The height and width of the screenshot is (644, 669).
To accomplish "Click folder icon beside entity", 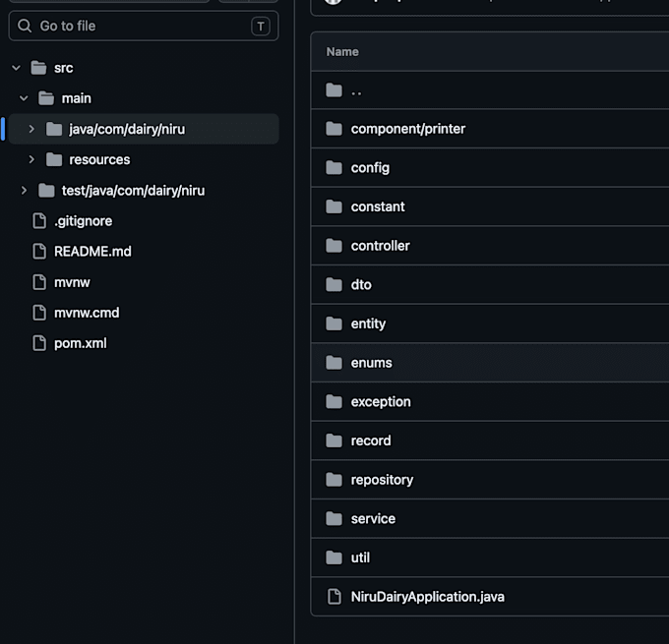I will pos(334,323).
